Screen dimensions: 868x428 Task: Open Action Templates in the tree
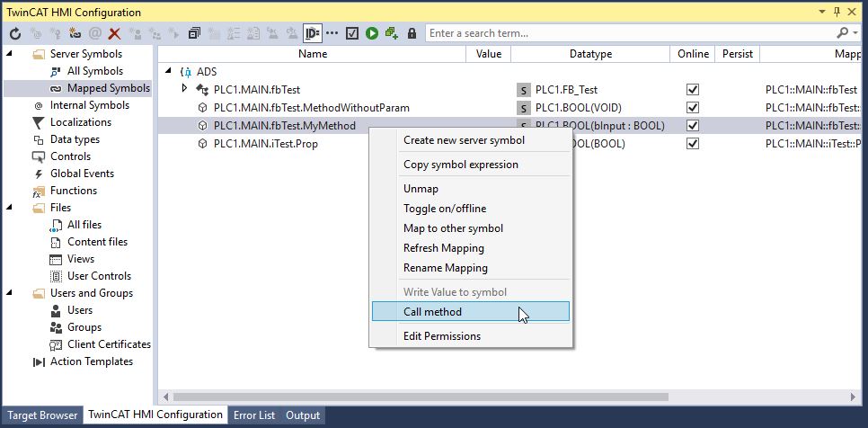pyautogui.click(x=92, y=361)
